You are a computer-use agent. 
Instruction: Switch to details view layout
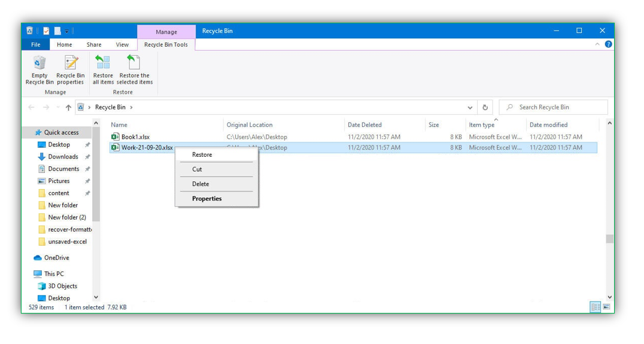tap(595, 307)
